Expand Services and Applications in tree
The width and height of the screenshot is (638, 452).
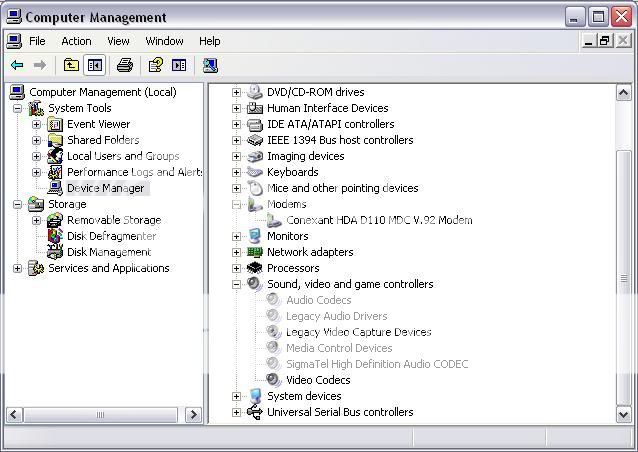click(x=17, y=268)
